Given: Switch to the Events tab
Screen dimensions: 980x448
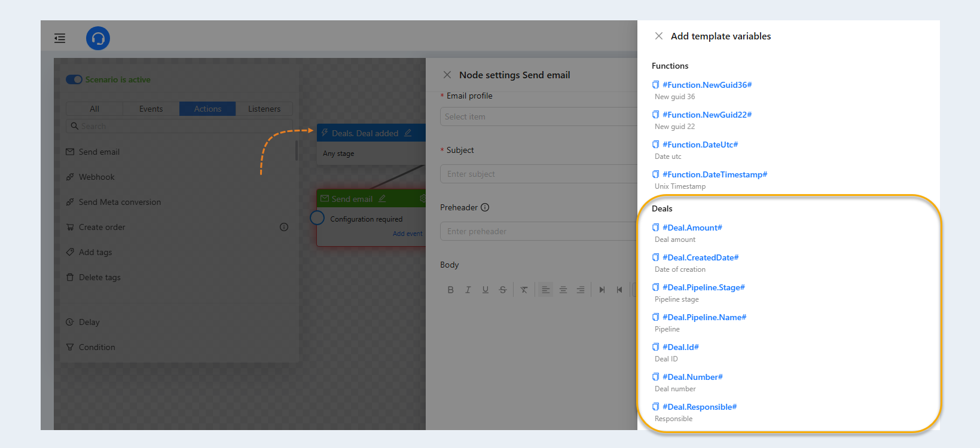Looking at the screenshot, I should [x=151, y=109].
